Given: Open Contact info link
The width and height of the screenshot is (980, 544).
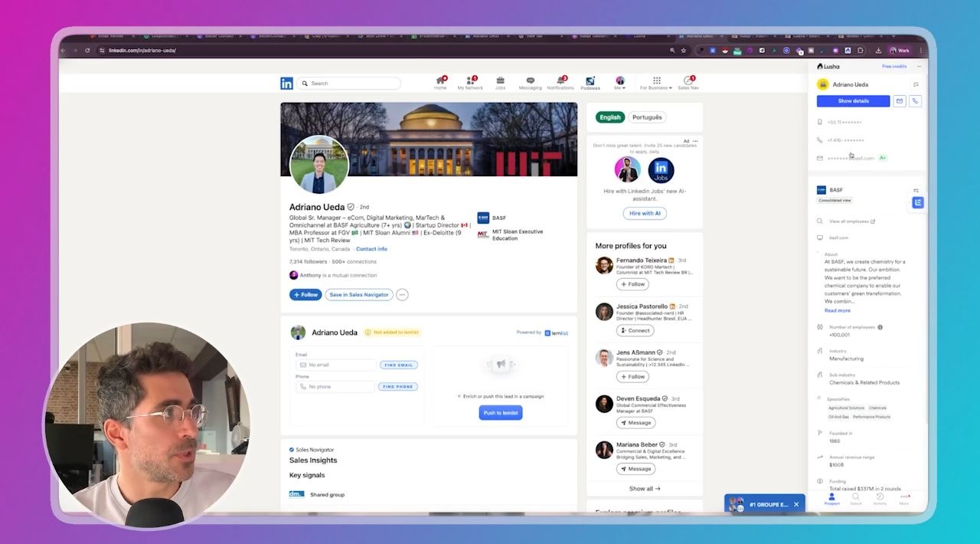Looking at the screenshot, I should (x=371, y=249).
